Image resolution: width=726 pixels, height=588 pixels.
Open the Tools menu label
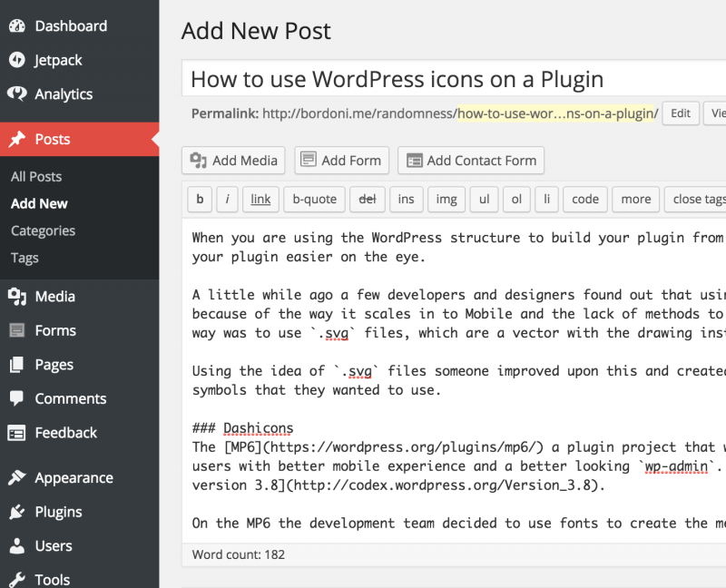click(x=53, y=580)
